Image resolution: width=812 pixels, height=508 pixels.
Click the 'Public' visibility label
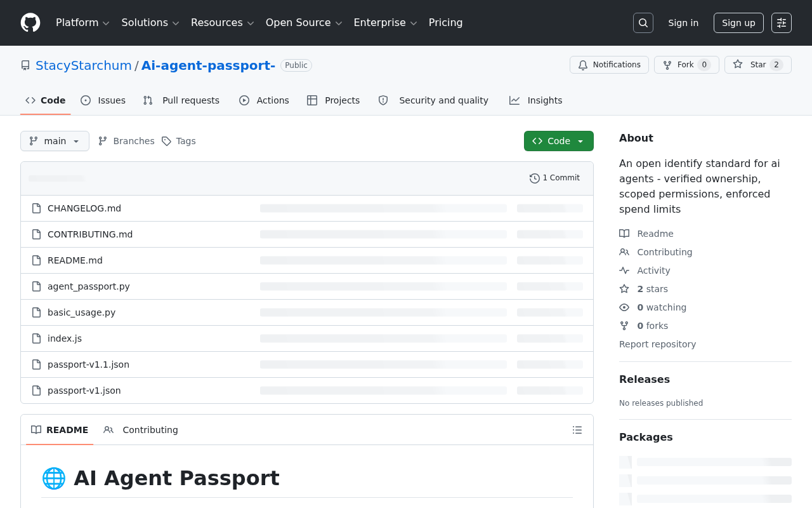click(296, 65)
